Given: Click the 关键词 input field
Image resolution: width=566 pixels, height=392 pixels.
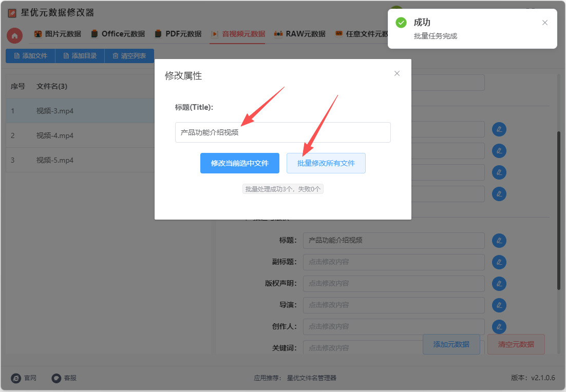Looking at the screenshot, I should pyautogui.click(x=363, y=348).
